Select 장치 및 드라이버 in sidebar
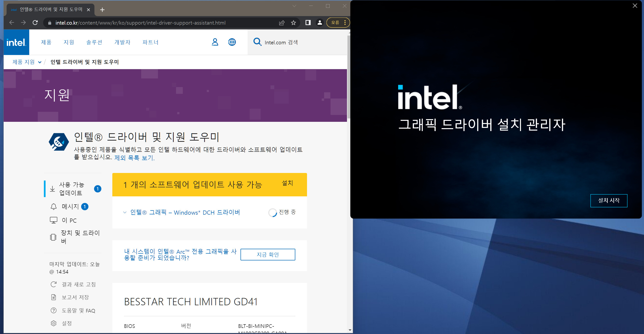Image resolution: width=644 pixels, height=334 pixels. 75,237
